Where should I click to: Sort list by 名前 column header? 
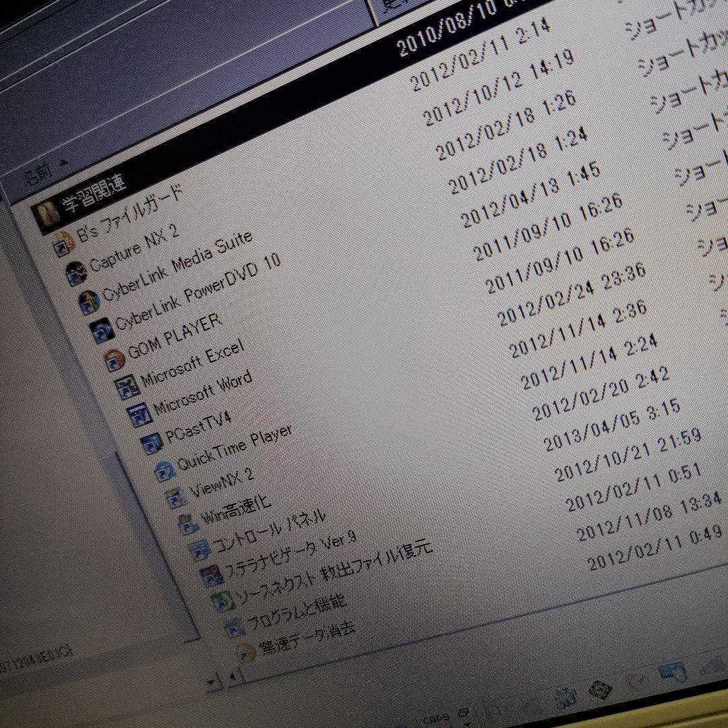pyautogui.click(x=38, y=176)
